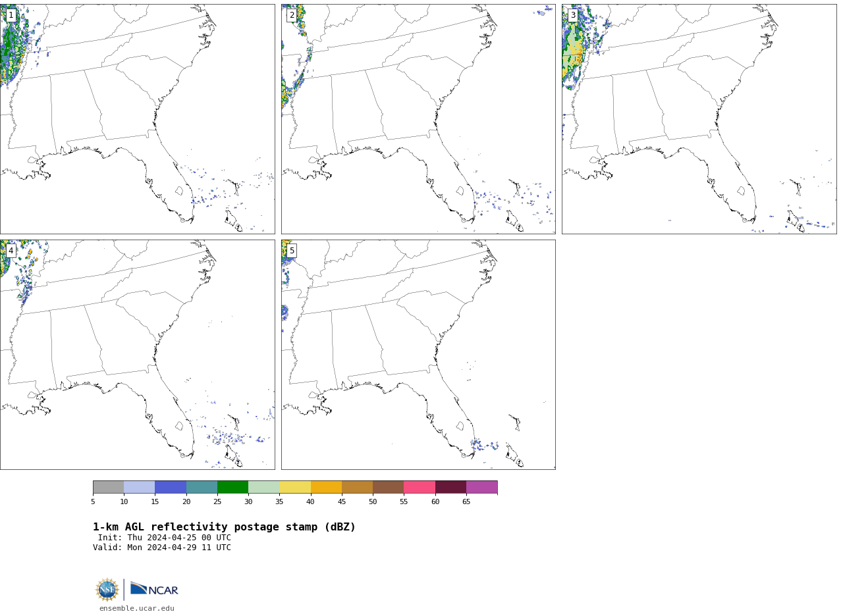This screenshot has width=843, height=616.
Task: Click the panel number label 3
Action: click(573, 15)
